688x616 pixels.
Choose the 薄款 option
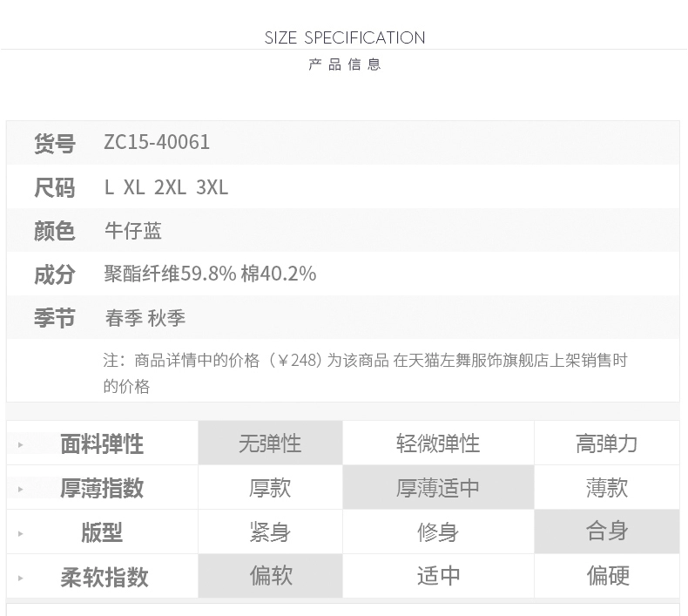tap(607, 487)
